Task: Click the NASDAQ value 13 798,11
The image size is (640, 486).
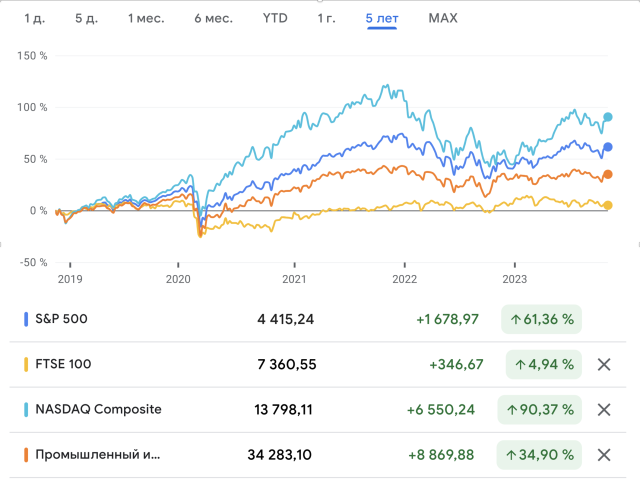Action: (x=283, y=410)
